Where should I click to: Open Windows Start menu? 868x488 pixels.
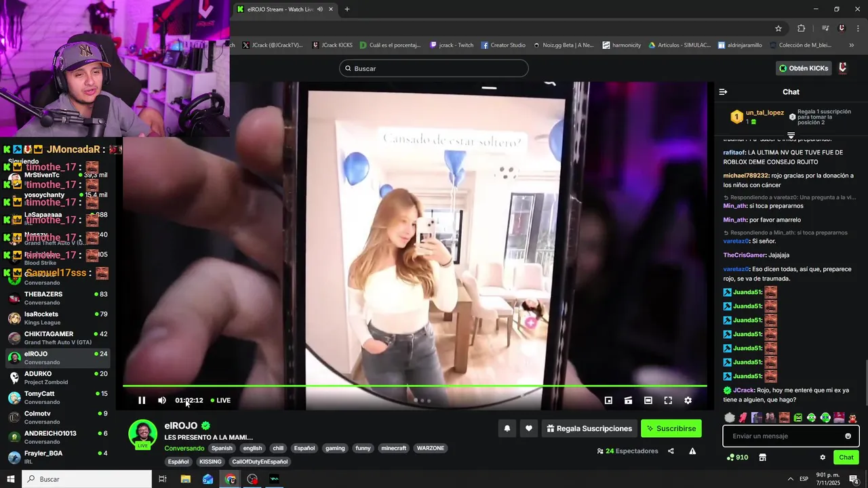pyautogui.click(x=11, y=479)
